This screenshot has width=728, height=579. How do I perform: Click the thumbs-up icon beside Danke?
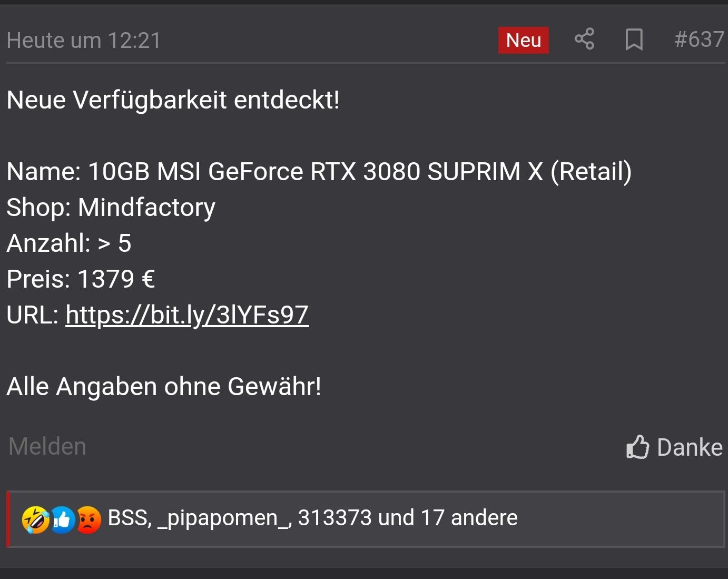pyautogui.click(x=637, y=447)
